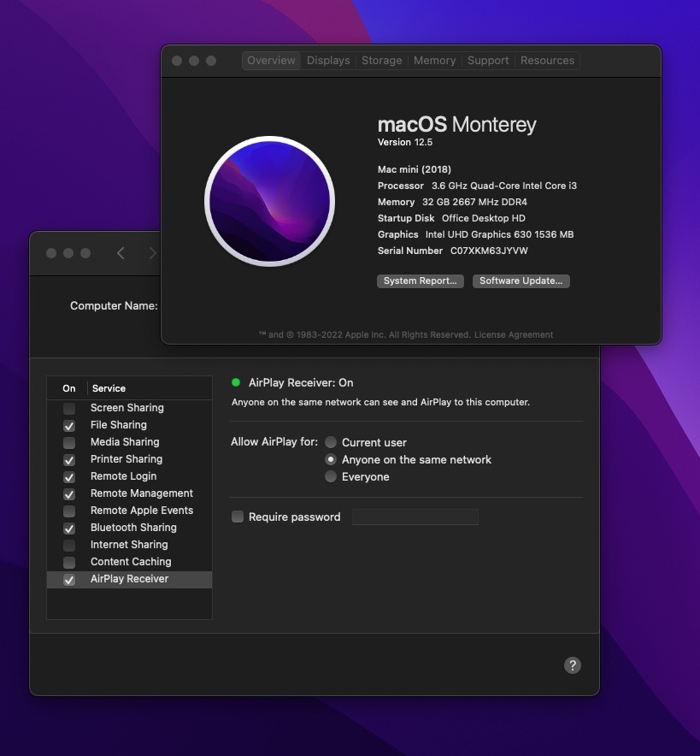
Task: Select the Printer Sharing row
Action: 130,459
